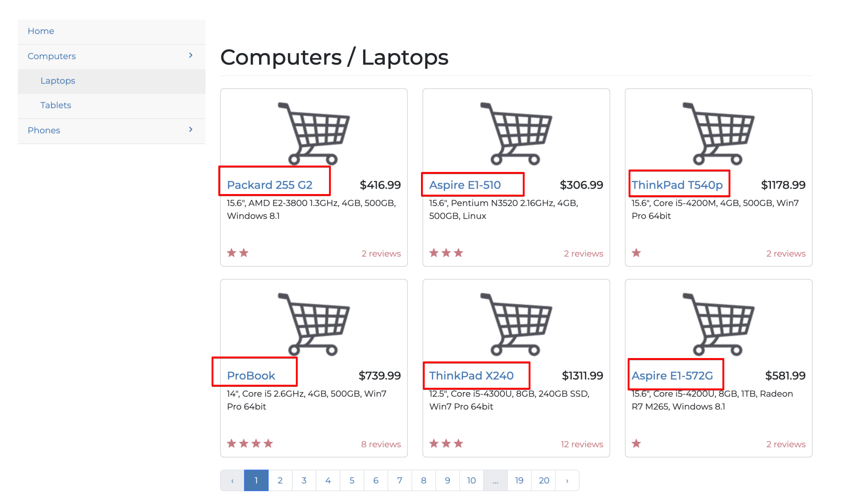Screen dimensions: 842x504
Task: Click the cart icon above ProBook
Action: [x=314, y=323]
